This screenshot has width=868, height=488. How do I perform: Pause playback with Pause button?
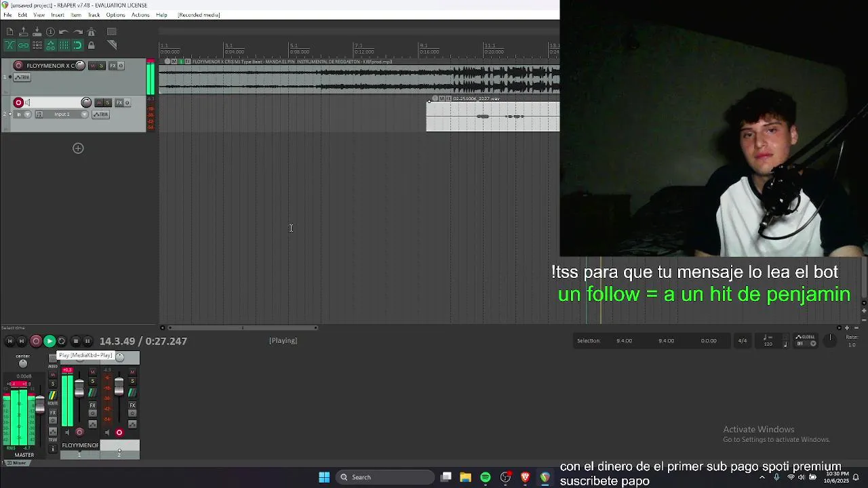[88, 342]
